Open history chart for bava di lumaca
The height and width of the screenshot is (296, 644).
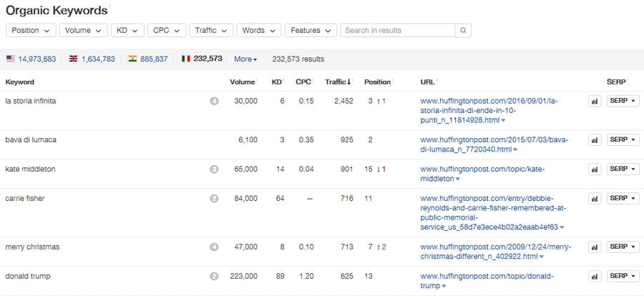click(595, 140)
